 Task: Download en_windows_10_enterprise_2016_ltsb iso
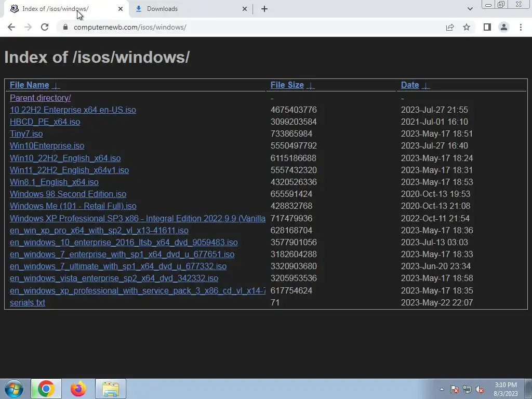[x=124, y=242]
